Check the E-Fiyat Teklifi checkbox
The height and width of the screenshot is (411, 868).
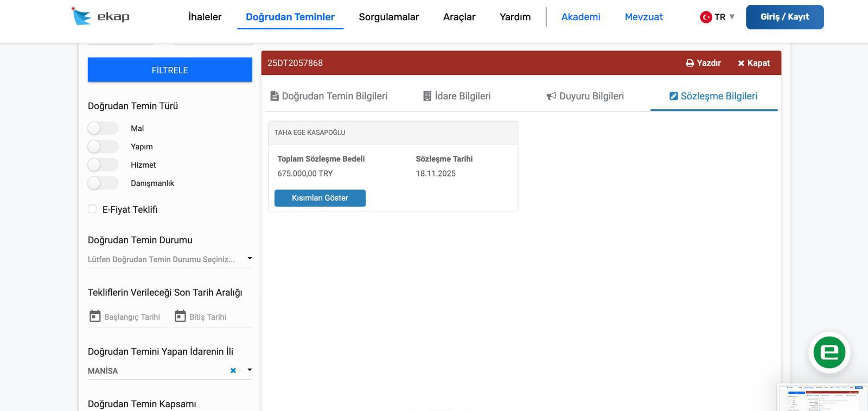(x=92, y=209)
